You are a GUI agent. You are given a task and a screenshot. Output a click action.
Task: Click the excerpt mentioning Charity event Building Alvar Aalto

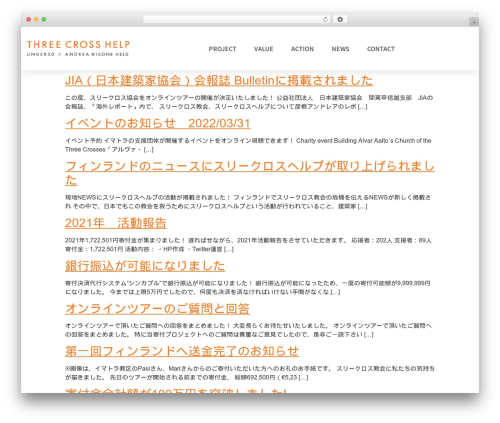[248, 145]
